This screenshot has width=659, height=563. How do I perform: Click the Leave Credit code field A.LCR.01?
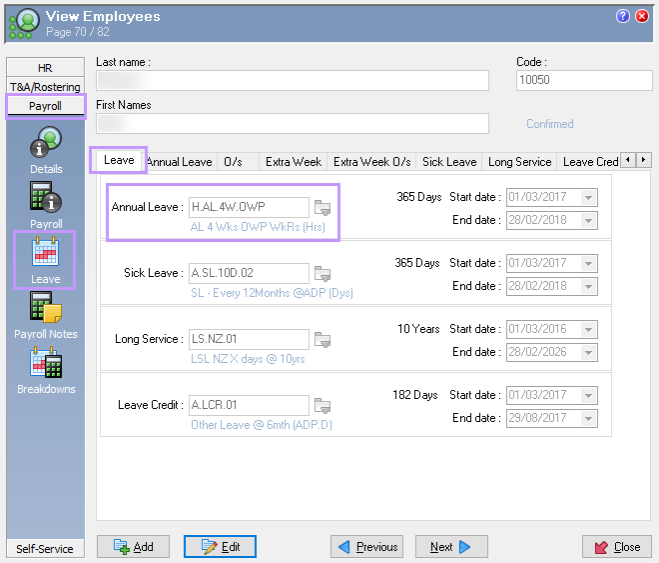[x=249, y=405]
